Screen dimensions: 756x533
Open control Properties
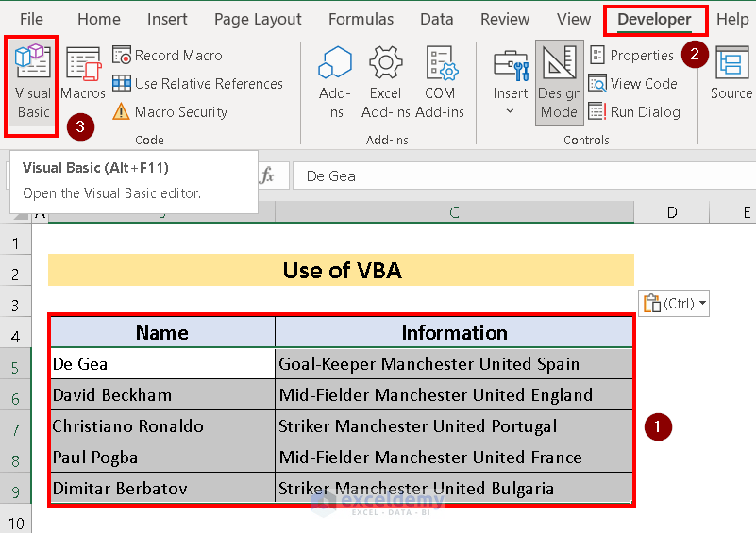tap(631, 56)
